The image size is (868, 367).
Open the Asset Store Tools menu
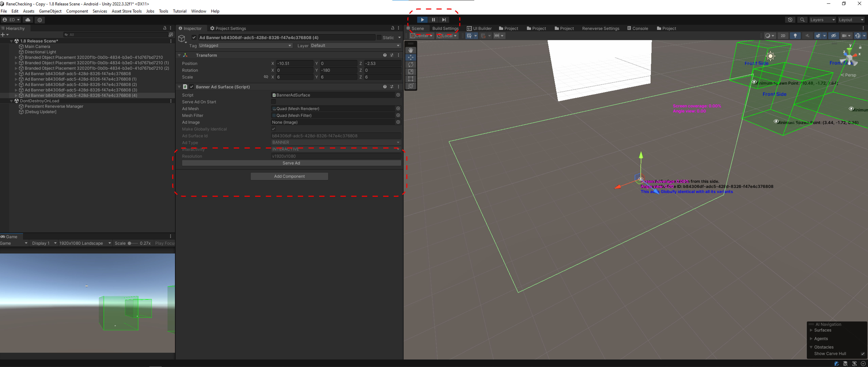pos(126,11)
